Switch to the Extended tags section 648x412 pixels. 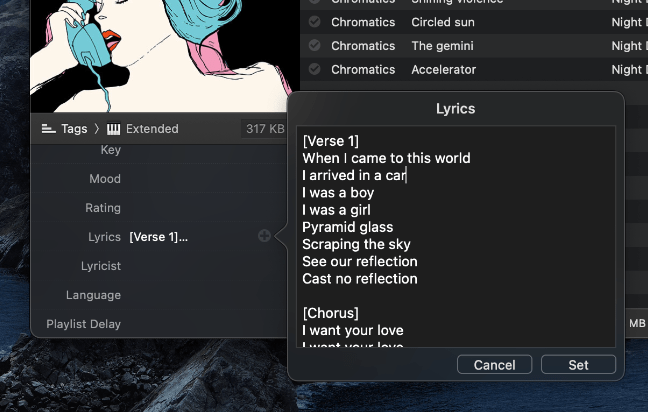coord(152,129)
